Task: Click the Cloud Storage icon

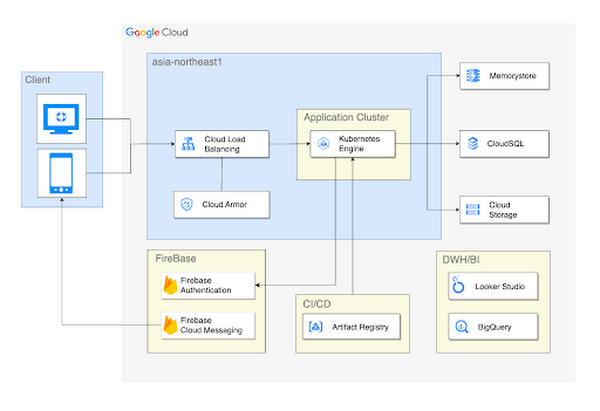Action: [x=473, y=210]
